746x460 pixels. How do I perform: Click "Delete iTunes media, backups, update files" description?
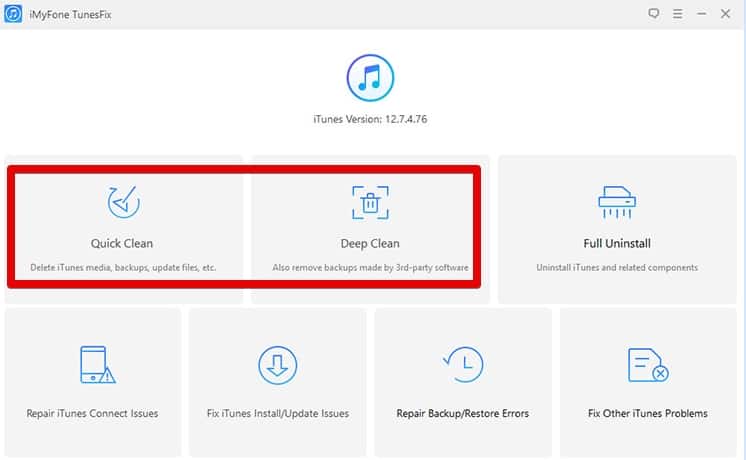[123, 267]
